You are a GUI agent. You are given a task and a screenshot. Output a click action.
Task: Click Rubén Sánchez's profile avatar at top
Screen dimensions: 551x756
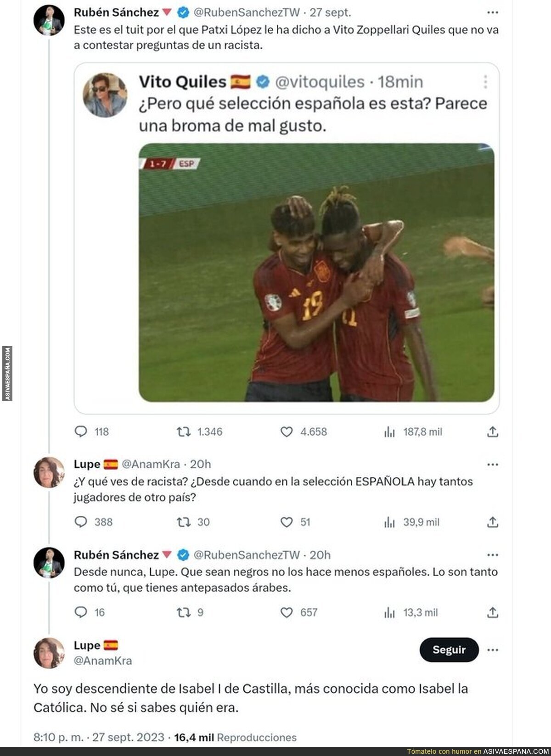click(49, 21)
